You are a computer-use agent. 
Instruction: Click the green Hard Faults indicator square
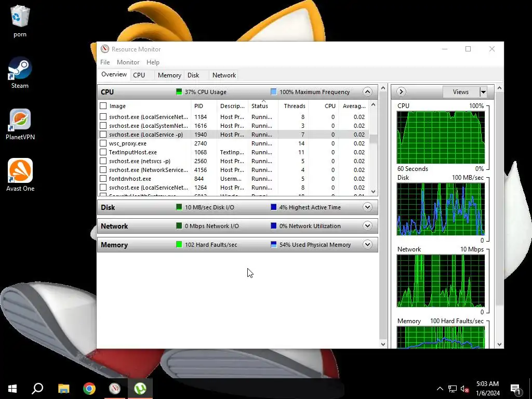[x=179, y=245]
